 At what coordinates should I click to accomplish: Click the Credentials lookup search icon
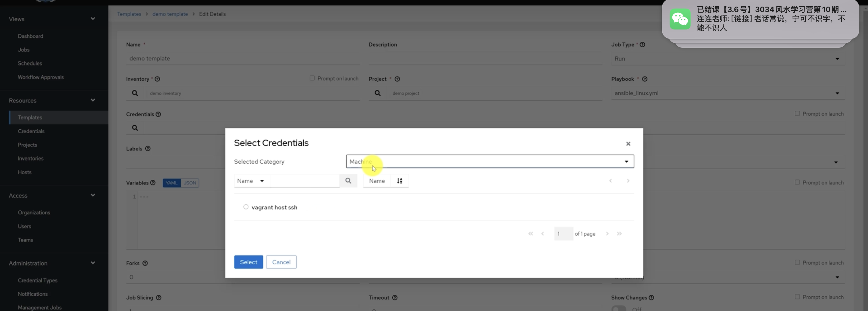pyautogui.click(x=135, y=128)
